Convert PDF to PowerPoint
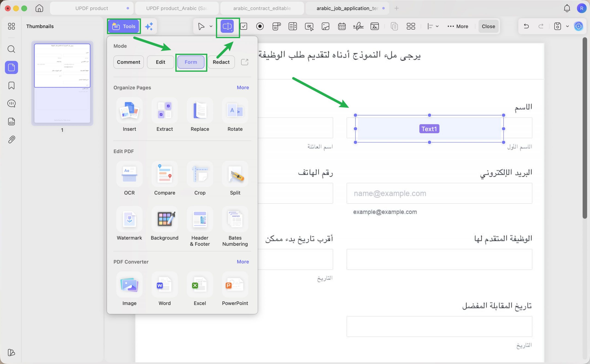 pos(235,289)
